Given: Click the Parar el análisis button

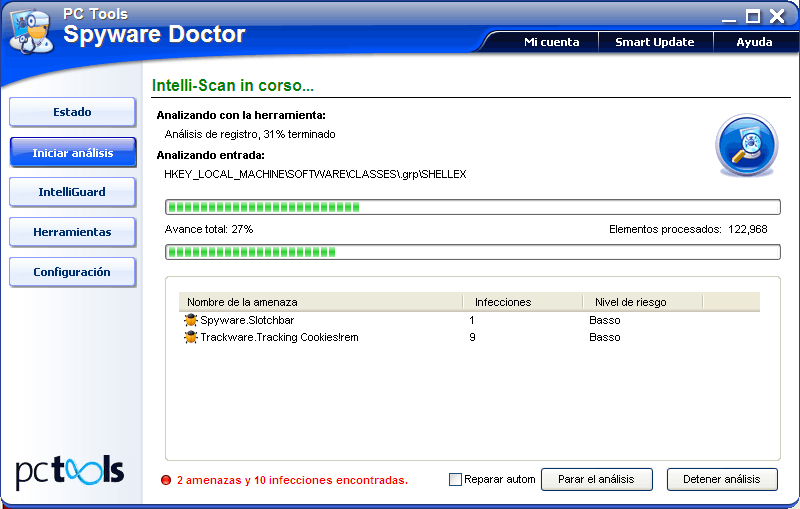Looking at the screenshot, I should point(596,479).
